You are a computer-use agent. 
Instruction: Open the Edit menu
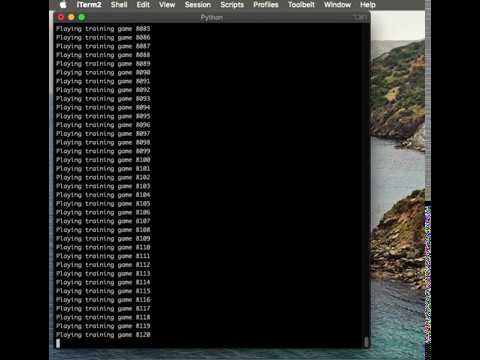tap(143, 5)
